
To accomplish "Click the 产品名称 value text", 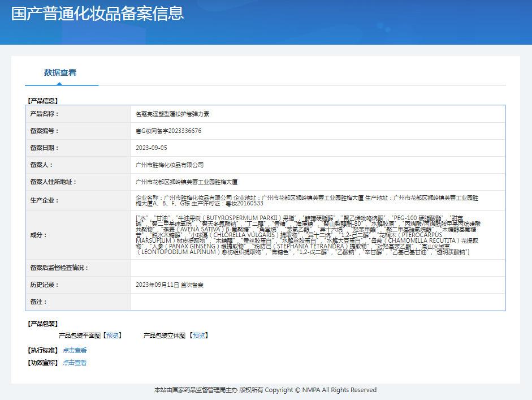I will pyautogui.click(x=172, y=114).
